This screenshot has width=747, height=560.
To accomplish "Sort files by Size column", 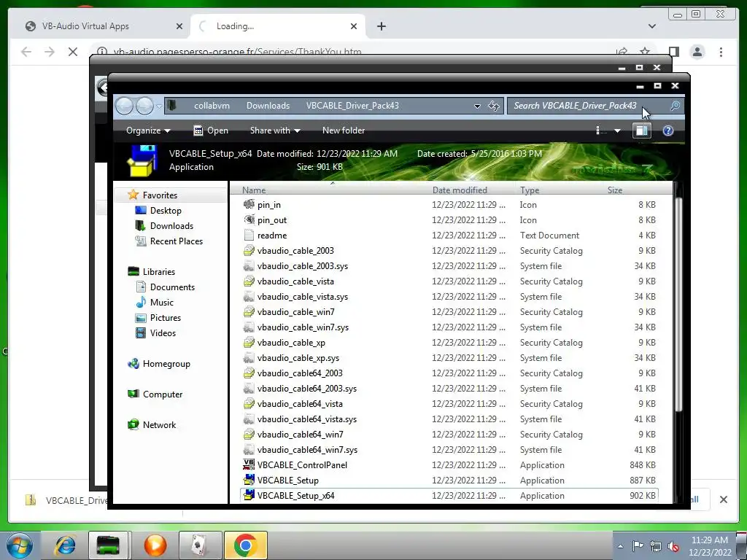I will (614, 190).
